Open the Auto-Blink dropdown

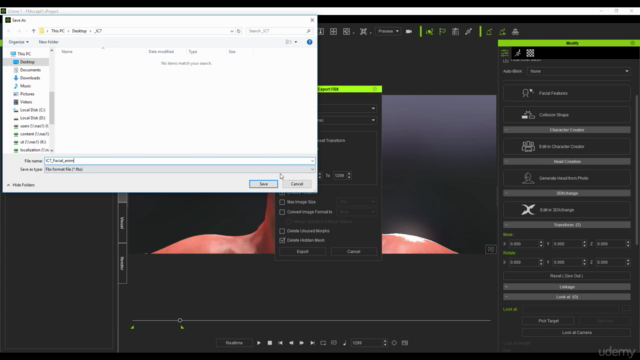[x=578, y=71]
